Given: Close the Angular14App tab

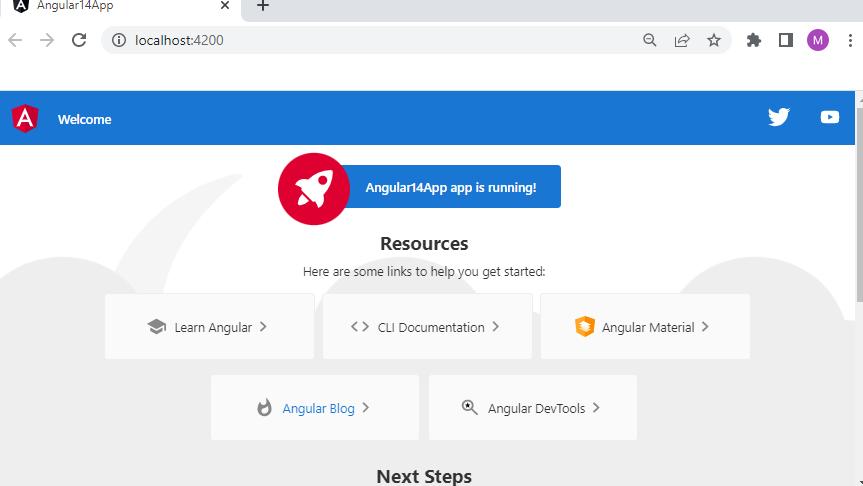Looking at the screenshot, I should point(225,6).
